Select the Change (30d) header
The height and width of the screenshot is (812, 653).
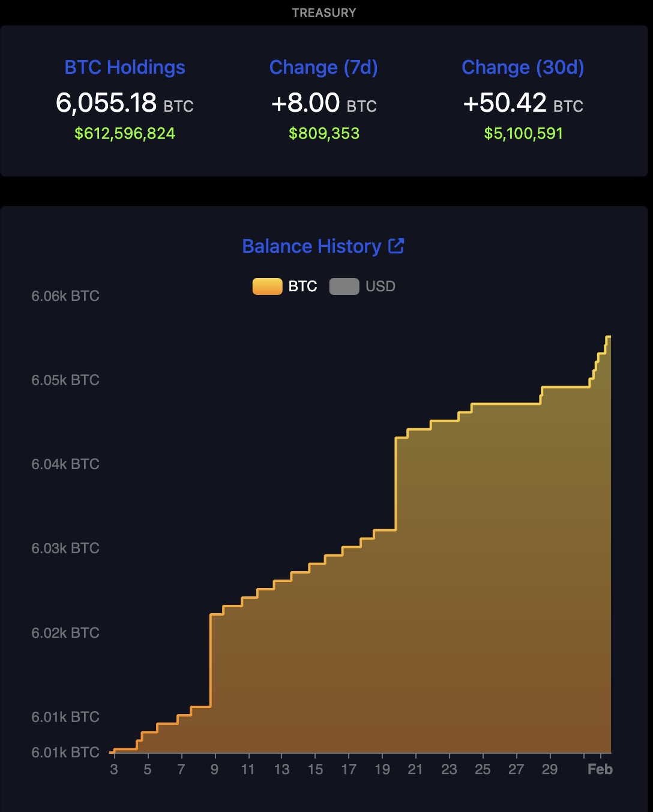pyautogui.click(x=523, y=67)
